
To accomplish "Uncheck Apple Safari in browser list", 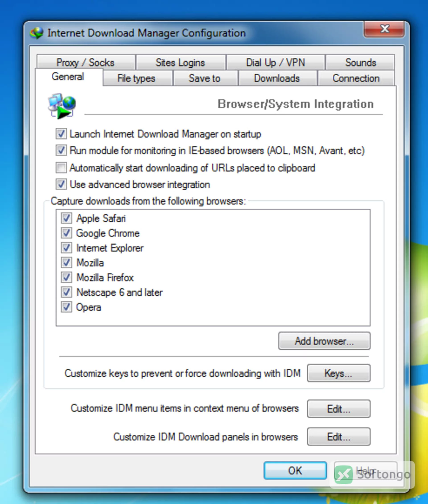I will tap(66, 218).
